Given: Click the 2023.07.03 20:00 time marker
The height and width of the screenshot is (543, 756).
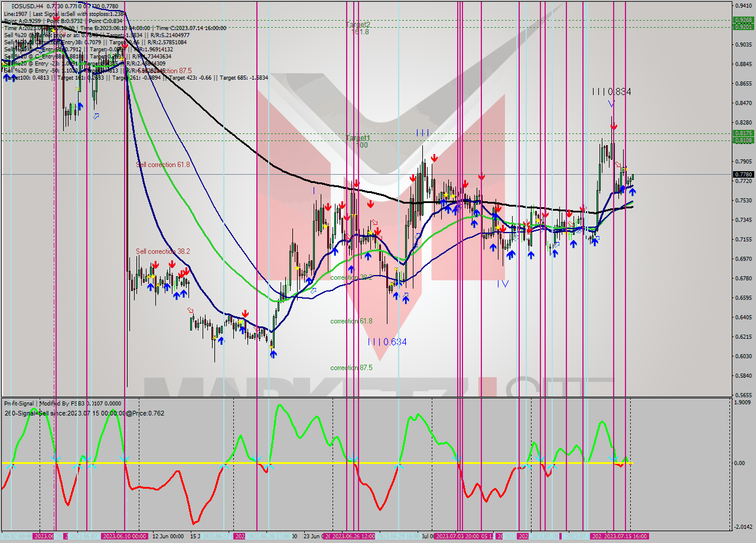Looking at the screenshot, I should pyautogui.click(x=458, y=537).
